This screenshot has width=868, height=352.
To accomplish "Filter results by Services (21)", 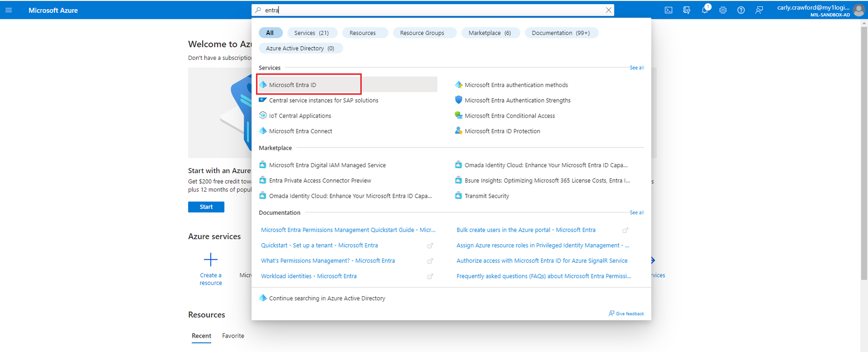I will 312,33.
